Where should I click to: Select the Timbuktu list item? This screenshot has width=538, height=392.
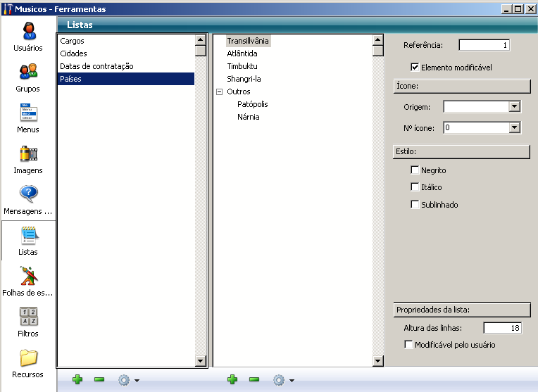point(242,66)
